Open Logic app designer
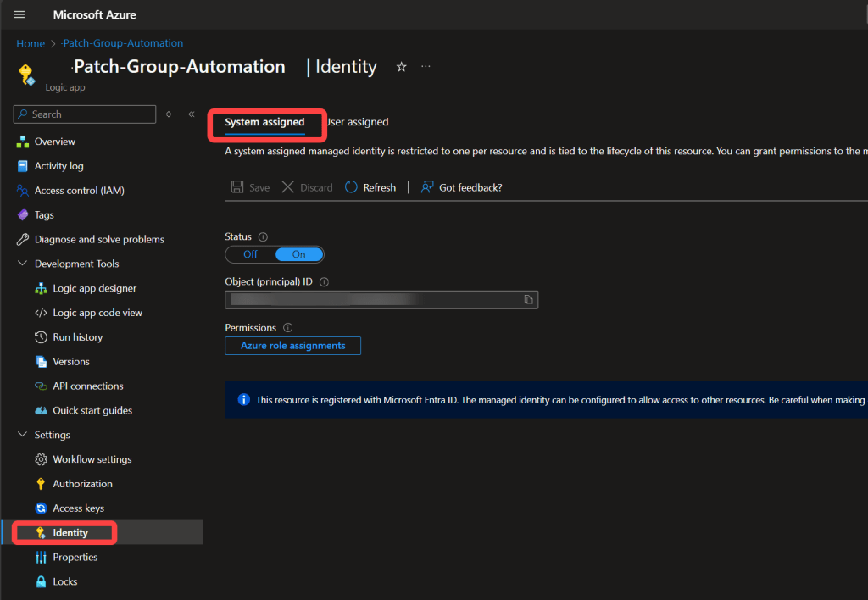The image size is (868, 600). pos(94,288)
